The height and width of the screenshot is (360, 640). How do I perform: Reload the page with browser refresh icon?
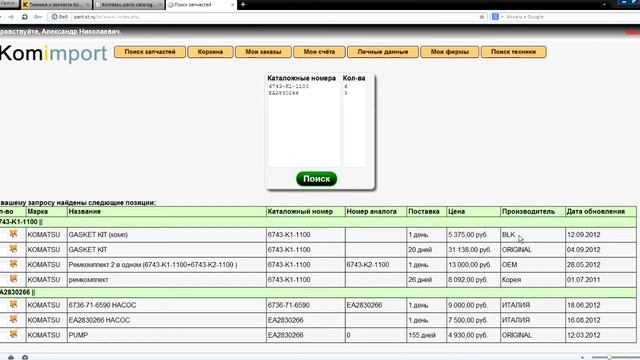24,17
